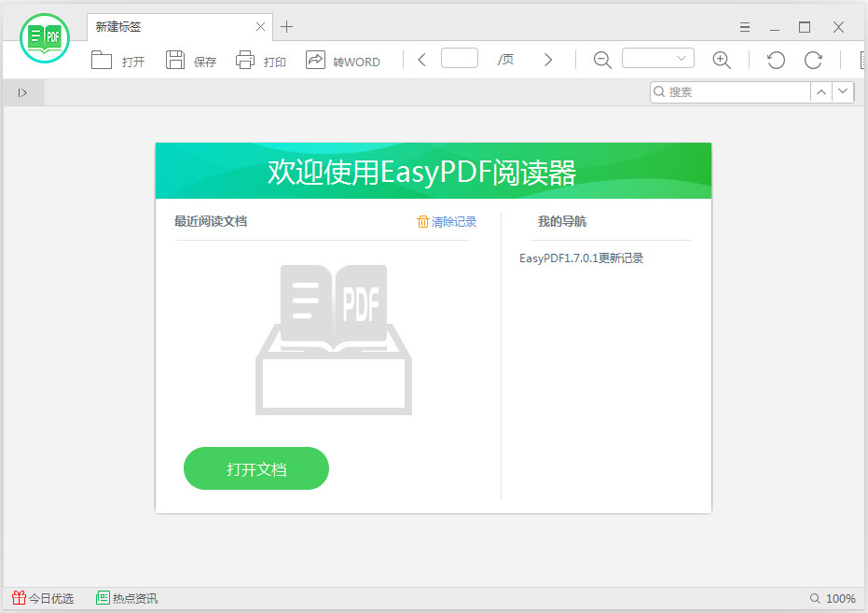Open the hamburger menu at top right

point(744,27)
